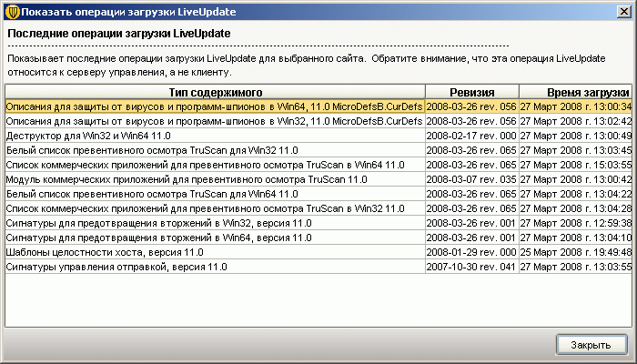This screenshot has height=364, width=637.
Task: Sort by the Ревизия column header
Action: coord(472,92)
